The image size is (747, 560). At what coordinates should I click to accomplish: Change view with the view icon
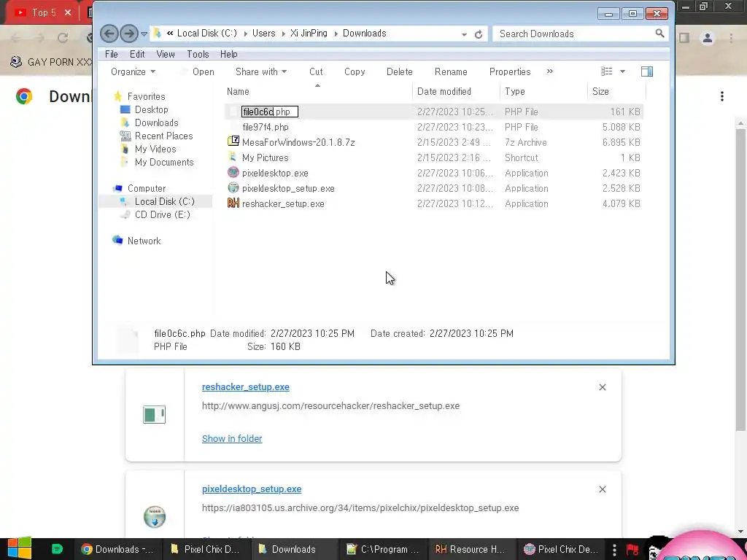(606, 71)
